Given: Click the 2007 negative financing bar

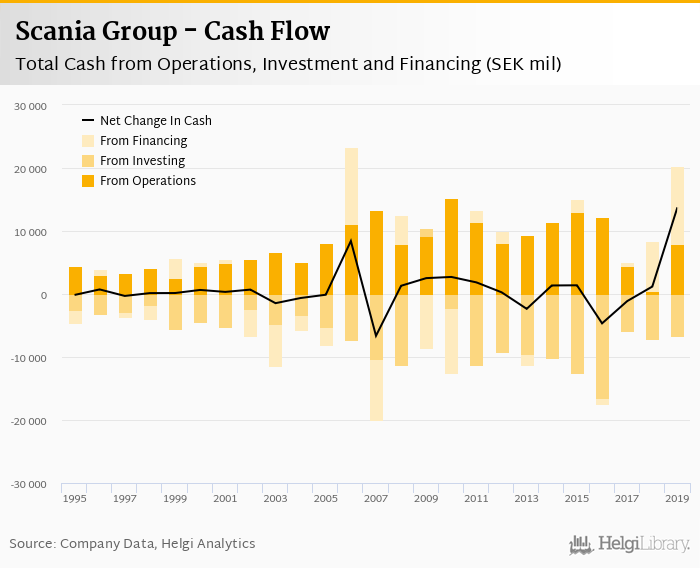Looking at the screenshot, I should 376,390.
